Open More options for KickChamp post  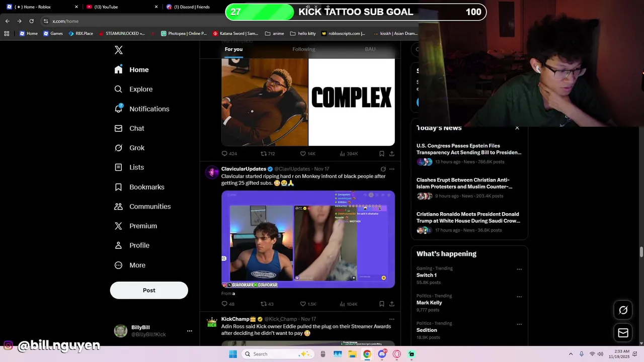(x=392, y=319)
